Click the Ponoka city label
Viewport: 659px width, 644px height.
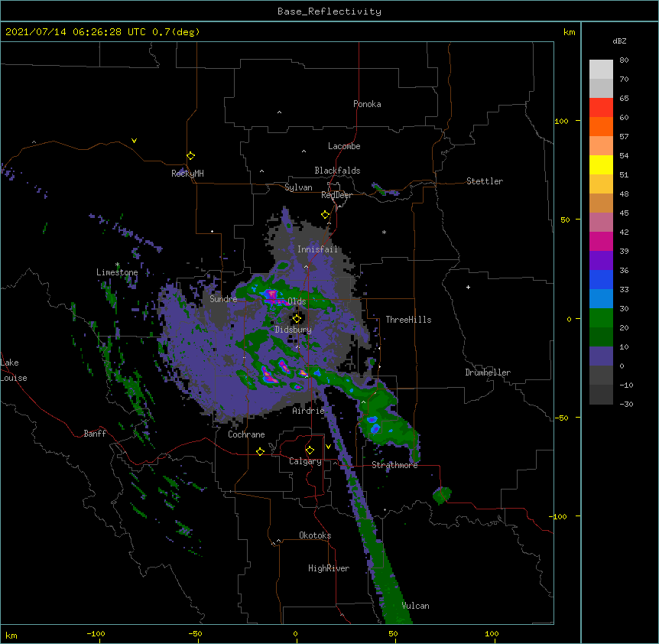(x=367, y=104)
